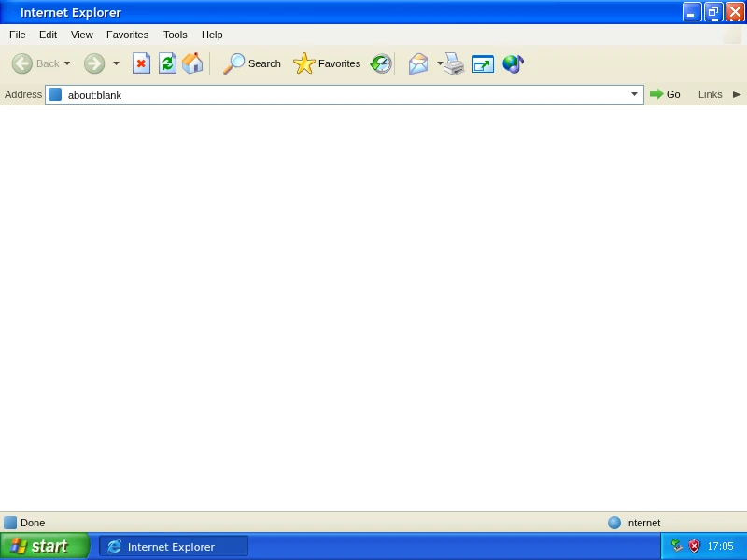The height and width of the screenshot is (560, 747).
Task: Click the Edit window toolbar icon
Action: click(x=483, y=63)
